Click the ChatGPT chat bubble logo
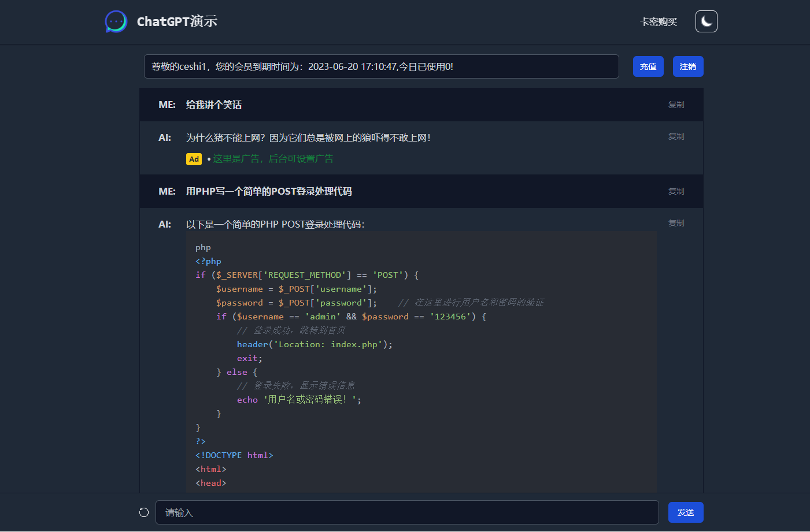810x532 pixels. pos(116,22)
